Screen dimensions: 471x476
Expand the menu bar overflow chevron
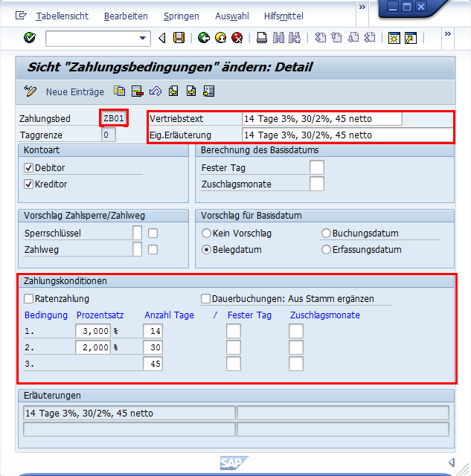tap(362, 7)
